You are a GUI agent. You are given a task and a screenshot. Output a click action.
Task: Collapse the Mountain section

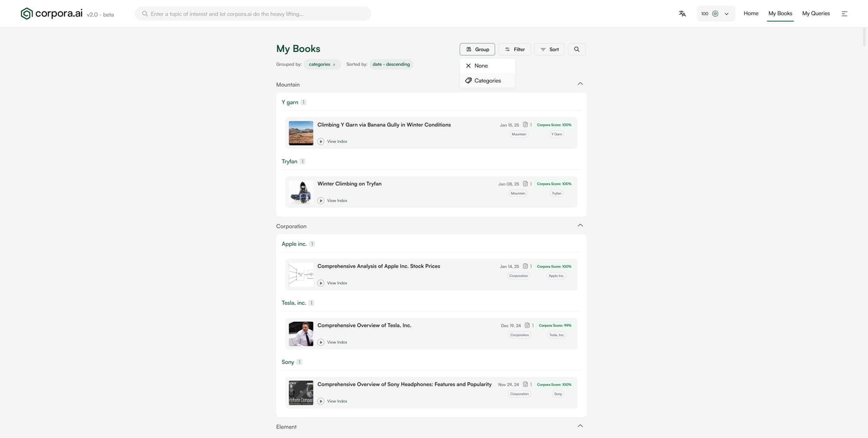[580, 84]
